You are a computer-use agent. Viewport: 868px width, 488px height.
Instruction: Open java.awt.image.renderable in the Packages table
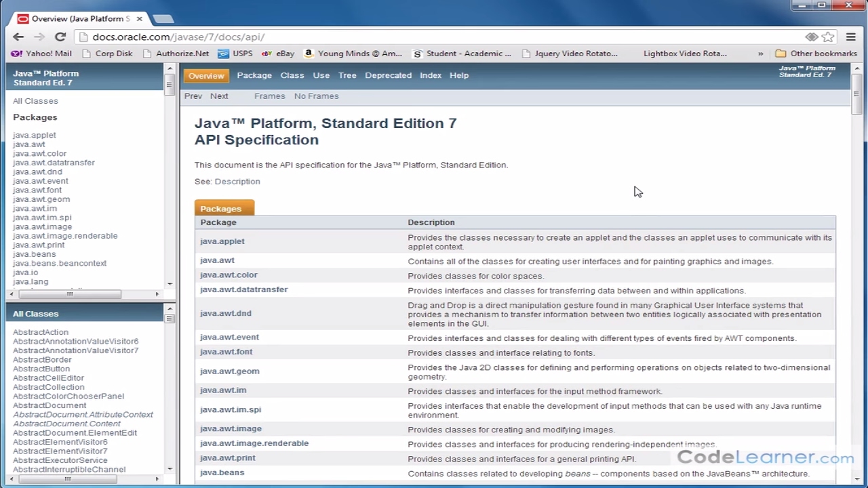point(254,443)
